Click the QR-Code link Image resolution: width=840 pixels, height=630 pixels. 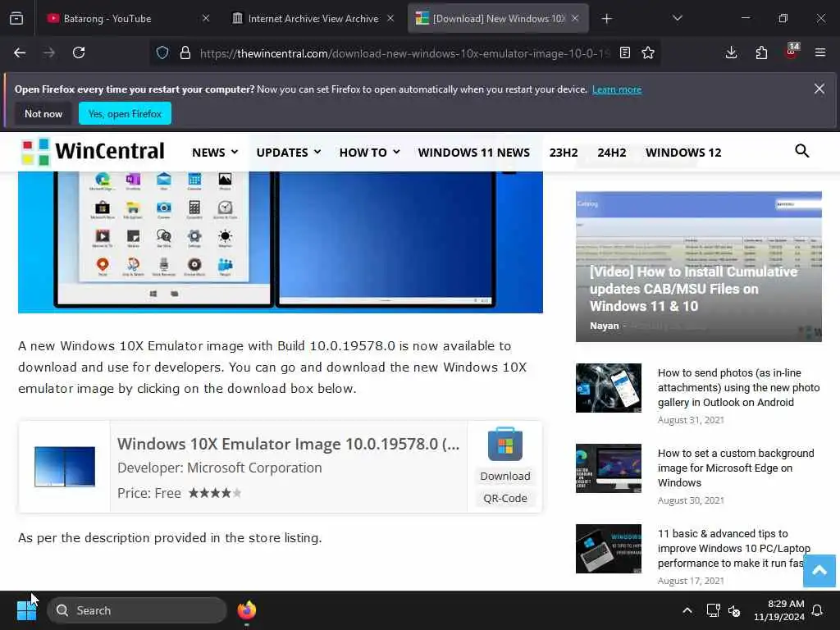pos(505,498)
